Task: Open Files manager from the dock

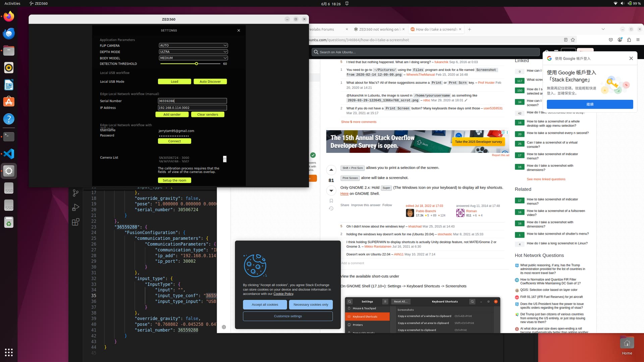Action: pyautogui.click(x=9, y=51)
